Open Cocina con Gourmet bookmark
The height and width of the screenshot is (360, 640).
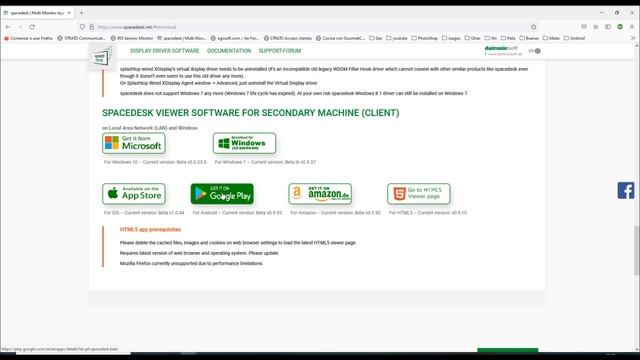pyautogui.click(x=340, y=38)
